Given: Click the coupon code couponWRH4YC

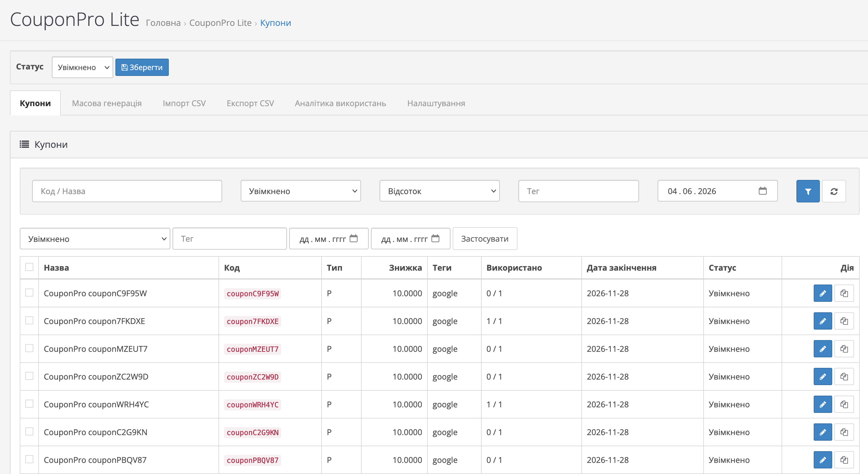Looking at the screenshot, I should (253, 405).
